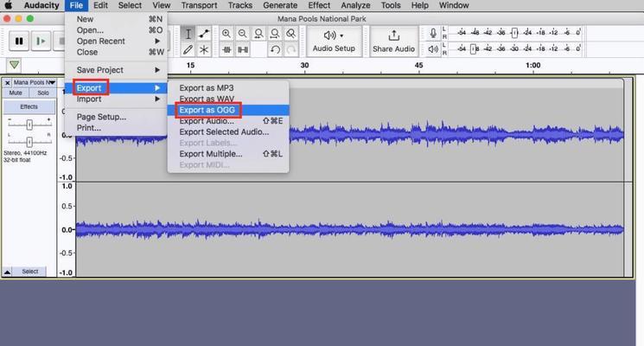Choose Open... from the File menu

[x=116, y=30]
